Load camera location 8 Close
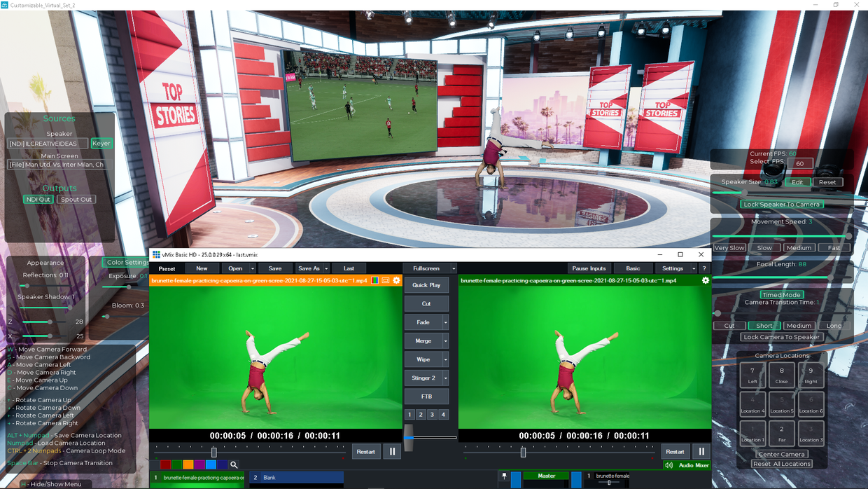The image size is (868, 489). (781, 375)
